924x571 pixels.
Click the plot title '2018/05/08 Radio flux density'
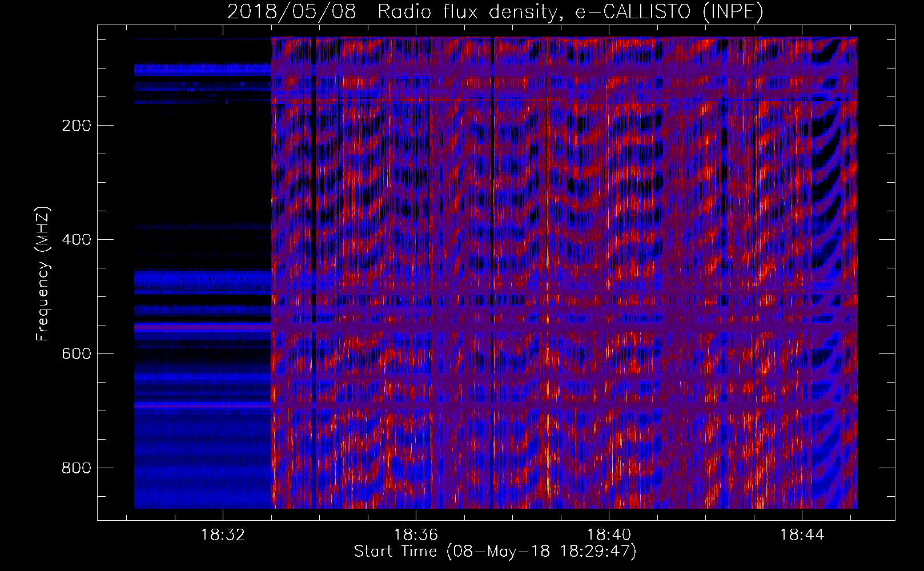click(496, 11)
